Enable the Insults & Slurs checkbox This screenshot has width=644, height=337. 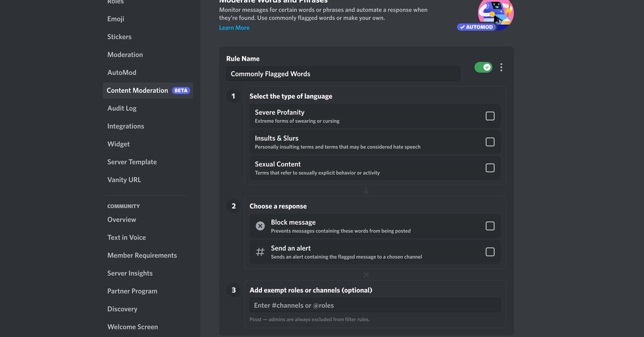point(490,142)
